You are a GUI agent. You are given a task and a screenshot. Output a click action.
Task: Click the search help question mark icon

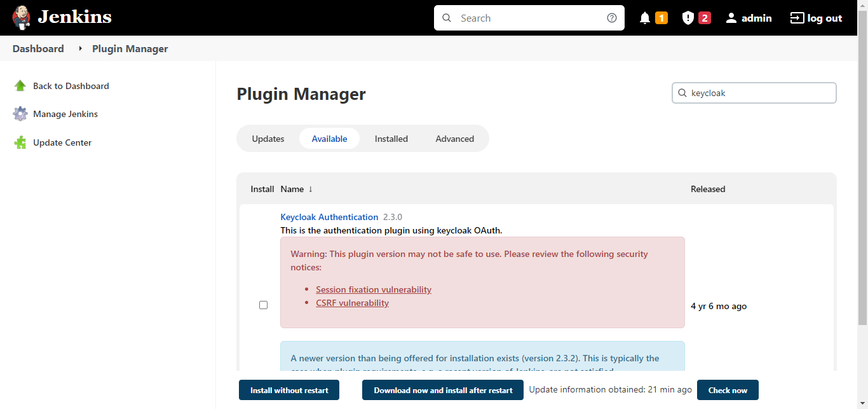point(611,18)
